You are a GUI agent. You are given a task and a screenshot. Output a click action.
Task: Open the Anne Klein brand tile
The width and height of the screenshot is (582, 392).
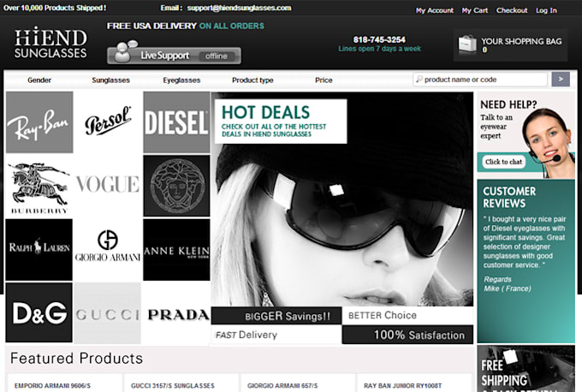(x=176, y=249)
